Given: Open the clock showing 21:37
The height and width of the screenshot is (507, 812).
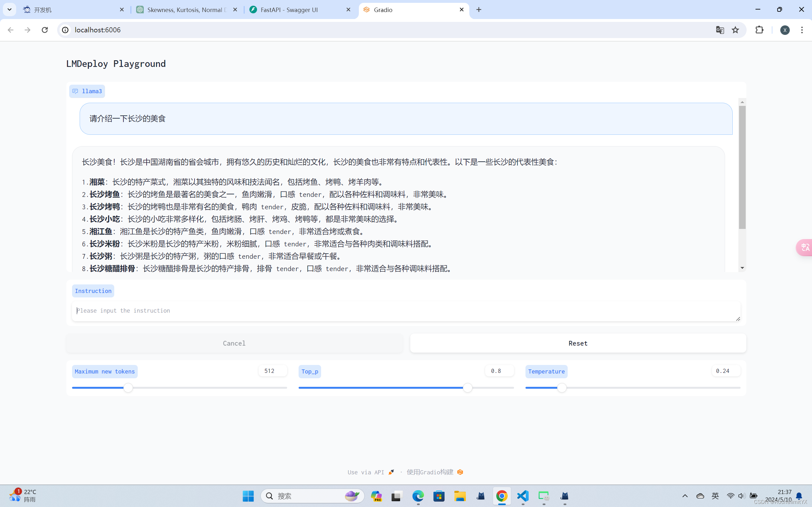Looking at the screenshot, I should click(x=778, y=496).
